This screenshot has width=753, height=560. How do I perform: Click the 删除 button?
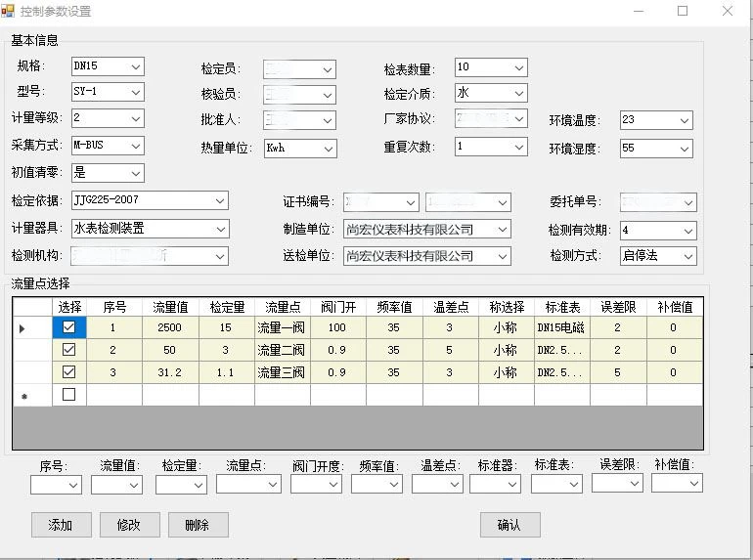[x=198, y=525]
